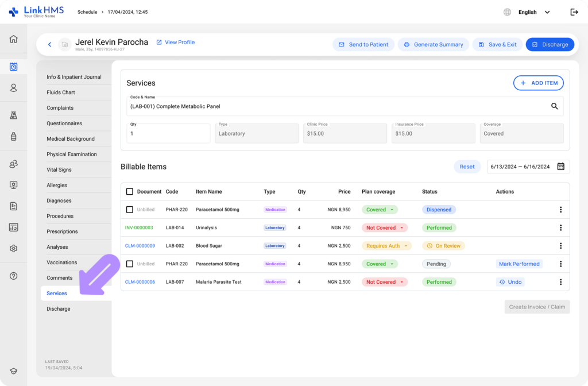Open the calendar icon in date range
This screenshot has width=588, height=386.
pyautogui.click(x=560, y=167)
